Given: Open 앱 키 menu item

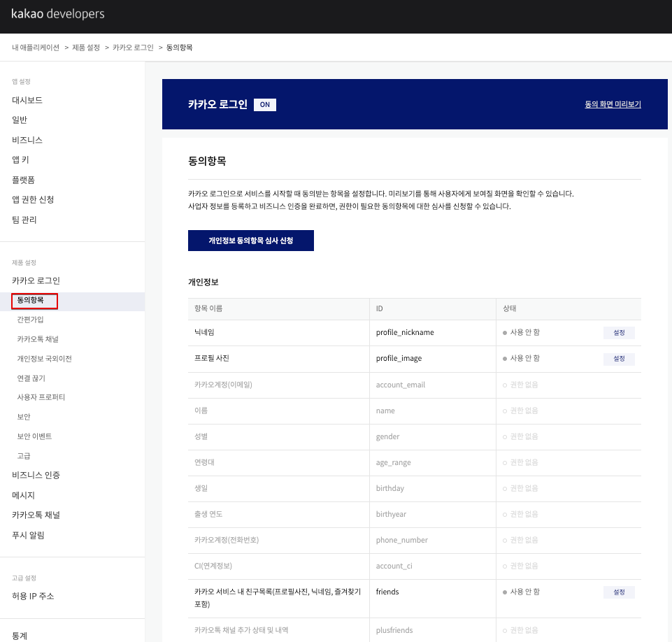Looking at the screenshot, I should click(x=20, y=160).
